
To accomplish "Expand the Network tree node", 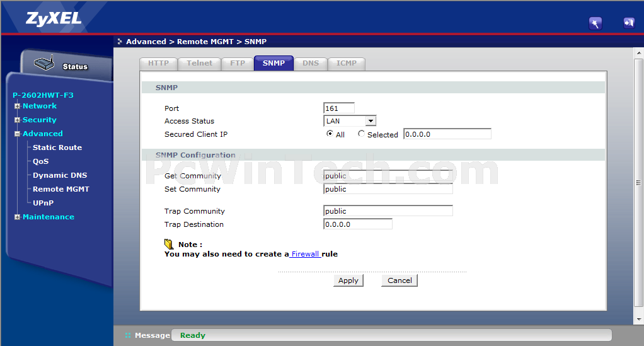I will (x=17, y=106).
